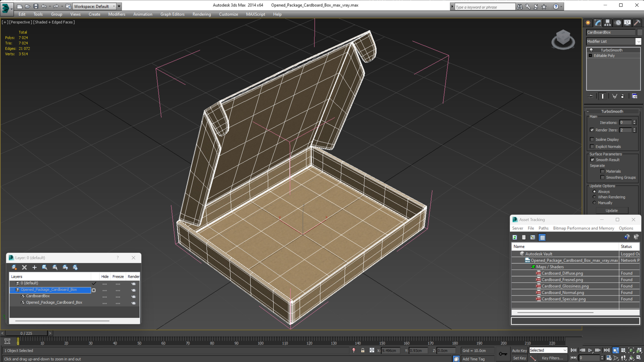Expand the Editable Poly modifier entry
Screen dimensions: 644x362
click(x=590, y=55)
